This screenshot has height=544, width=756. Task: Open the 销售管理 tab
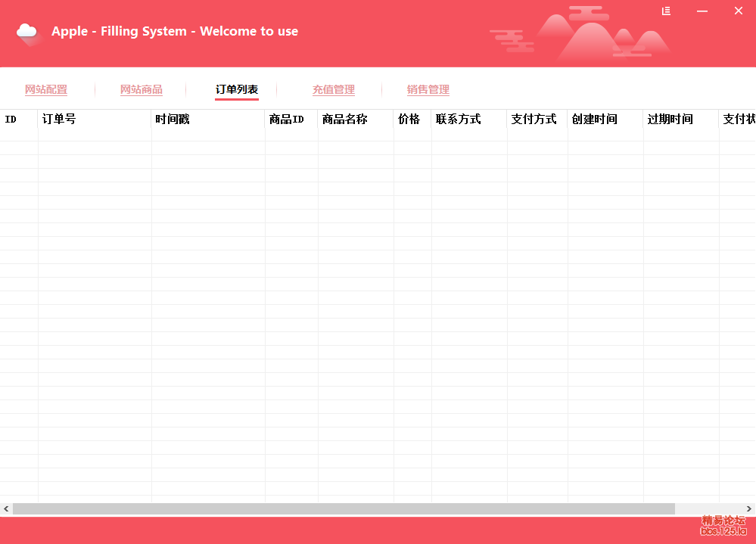[428, 89]
